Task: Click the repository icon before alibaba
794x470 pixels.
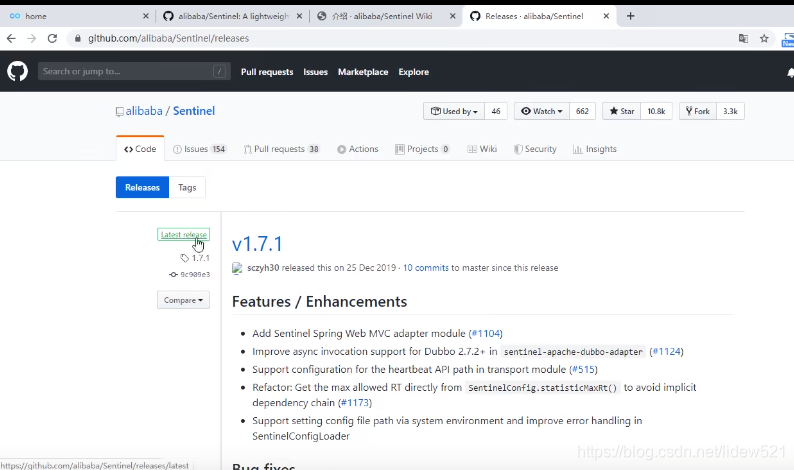Action: tap(120, 111)
